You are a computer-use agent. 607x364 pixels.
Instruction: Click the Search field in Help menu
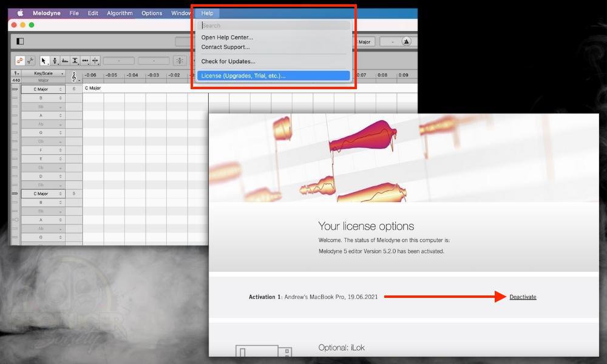tap(274, 25)
